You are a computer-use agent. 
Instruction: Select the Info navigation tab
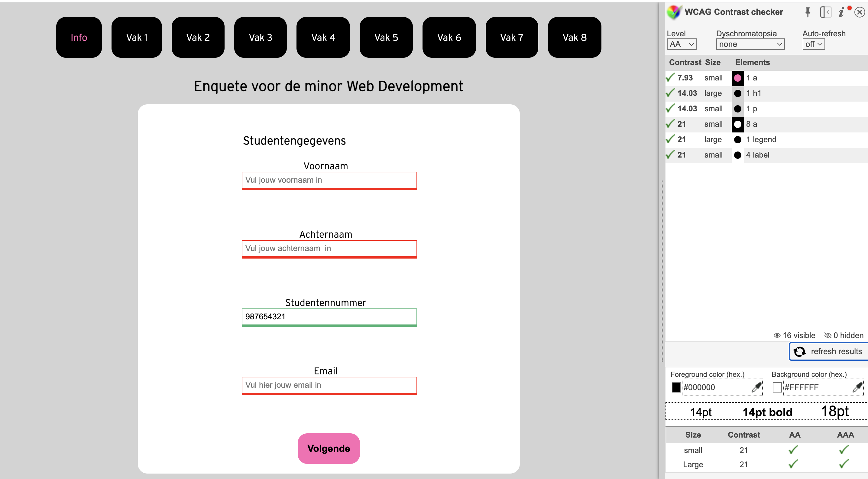click(x=79, y=37)
